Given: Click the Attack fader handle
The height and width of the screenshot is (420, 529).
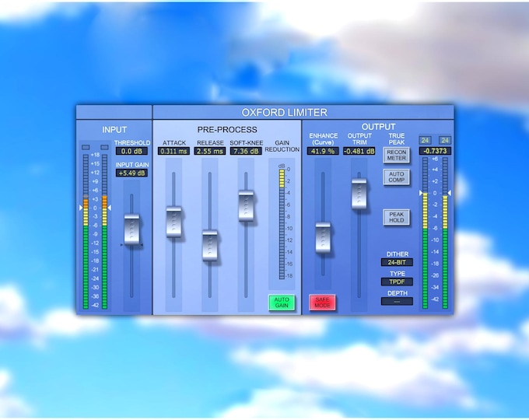Looking at the screenshot, I should [173, 222].
